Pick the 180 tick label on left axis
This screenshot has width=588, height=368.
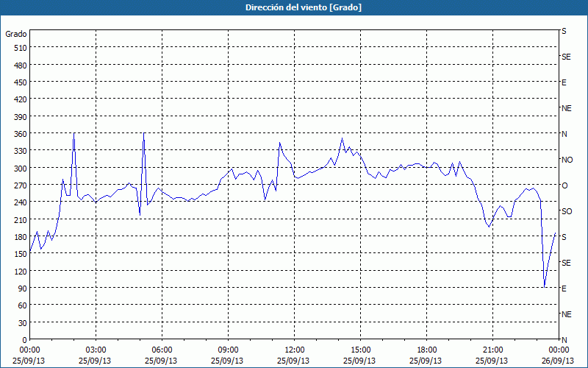pos(21,237)
